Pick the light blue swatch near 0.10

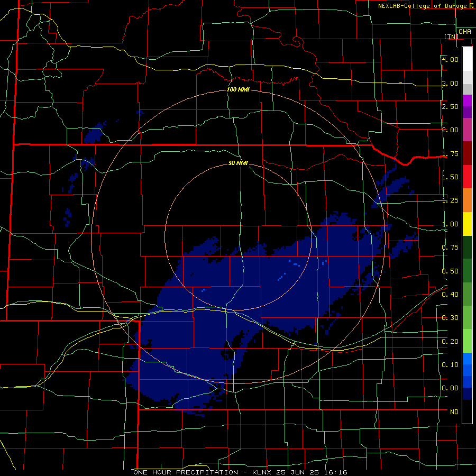point(467,359)
